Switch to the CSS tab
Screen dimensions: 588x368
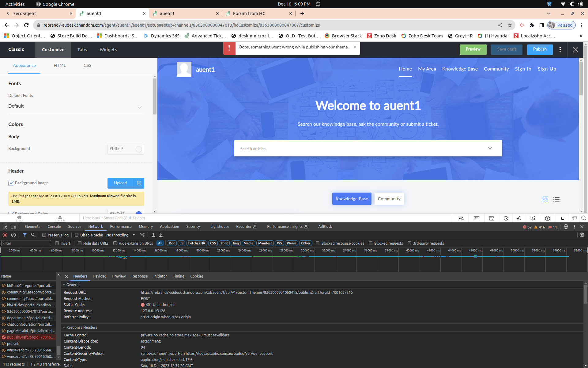(x=87, y=65)
